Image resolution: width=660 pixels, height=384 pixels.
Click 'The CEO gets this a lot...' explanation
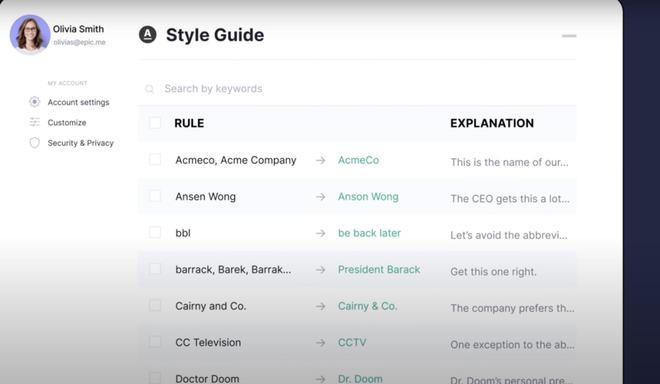(x=510, y=199)
